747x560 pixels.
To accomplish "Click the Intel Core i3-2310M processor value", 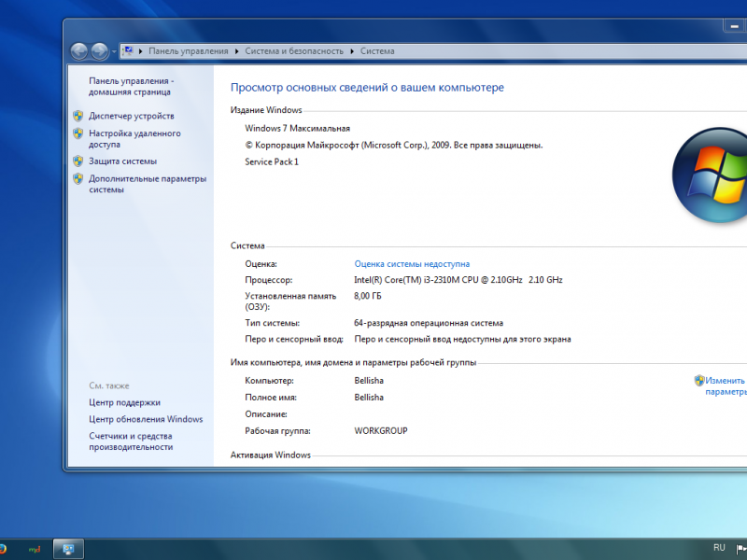I will [458, 280].
